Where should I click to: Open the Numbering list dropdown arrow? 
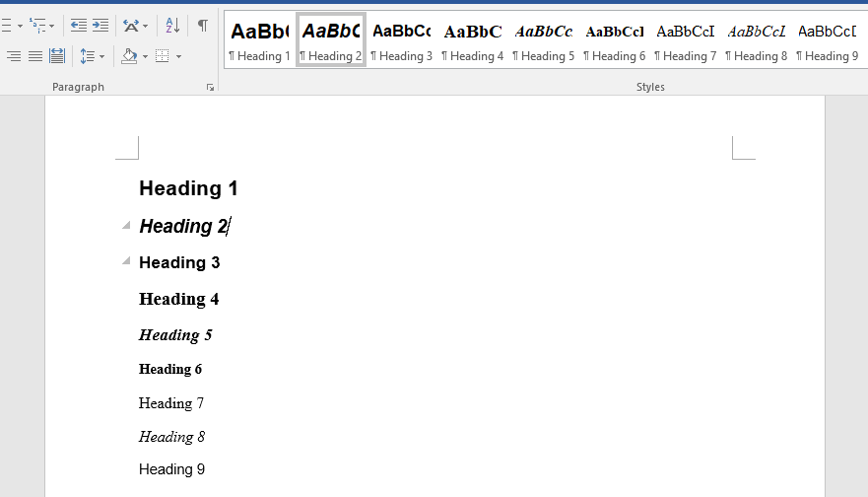coord(20,26)
